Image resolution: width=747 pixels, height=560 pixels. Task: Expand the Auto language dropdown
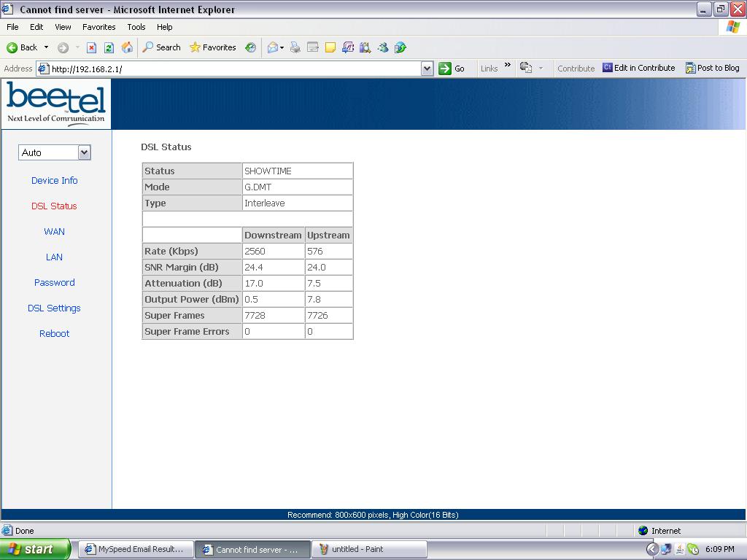coord(84,152)
